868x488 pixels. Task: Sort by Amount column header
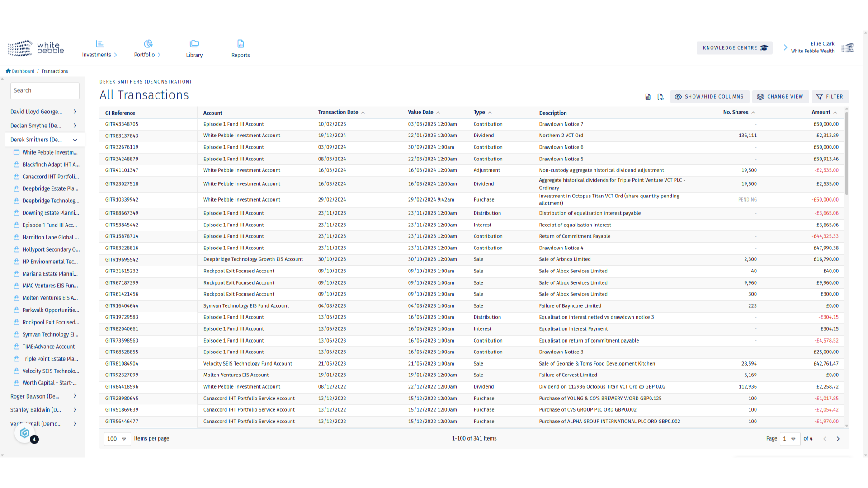coord(821,112)
